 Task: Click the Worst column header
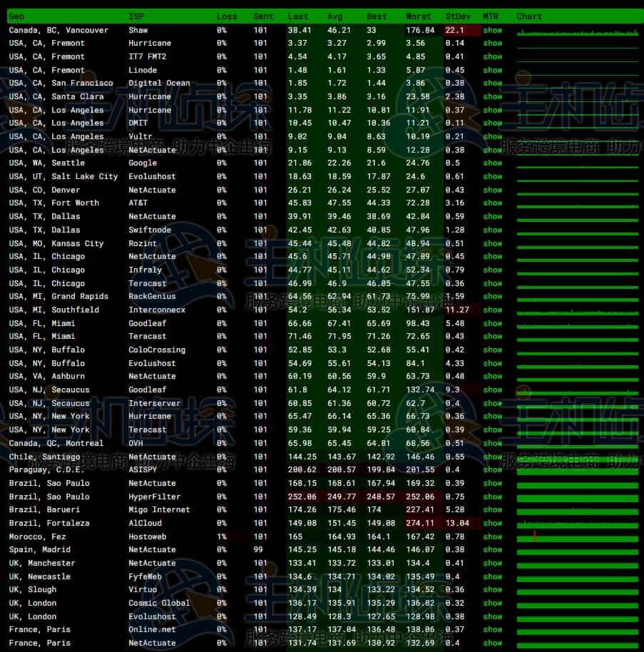[419, 16]
